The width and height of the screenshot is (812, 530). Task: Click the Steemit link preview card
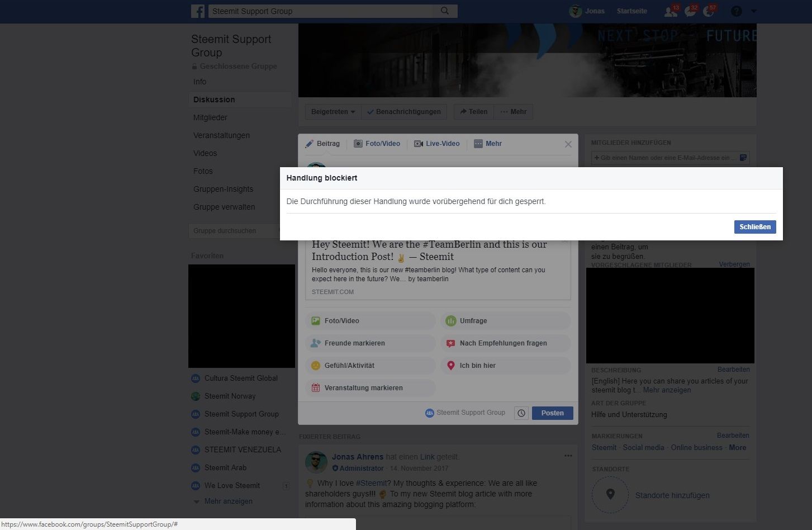click(438, 271)
